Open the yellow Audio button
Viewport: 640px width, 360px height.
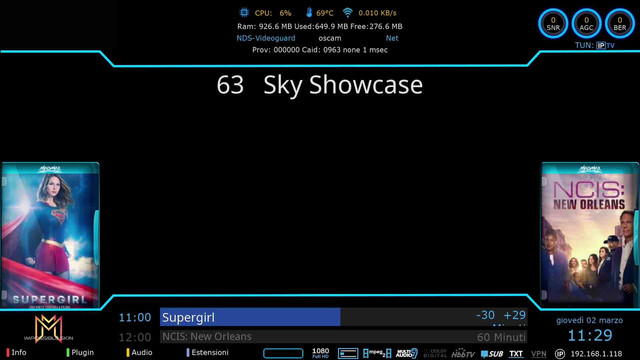tap(139, 353)
